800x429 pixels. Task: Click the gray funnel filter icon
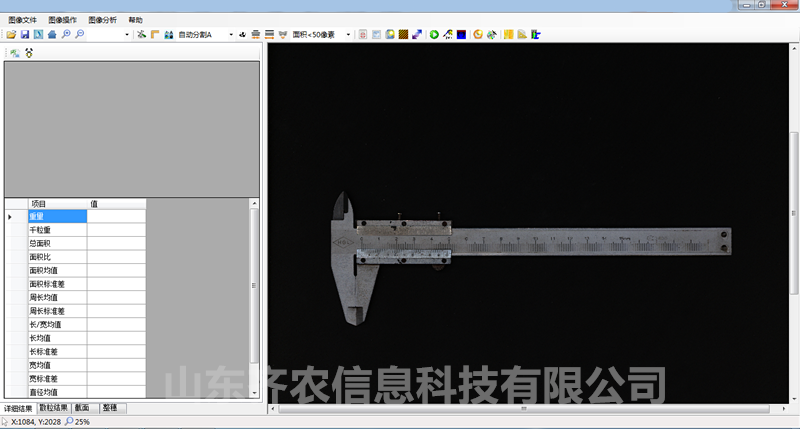[283, 34]
